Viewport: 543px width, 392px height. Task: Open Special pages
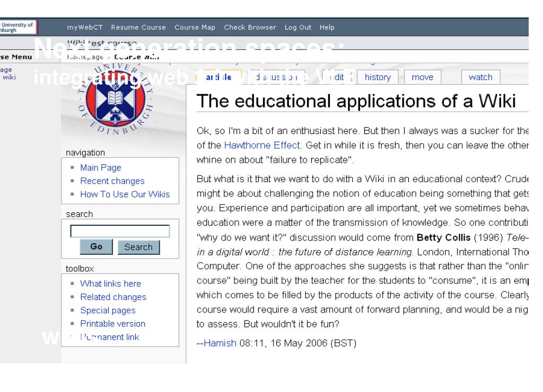[108, 310]
